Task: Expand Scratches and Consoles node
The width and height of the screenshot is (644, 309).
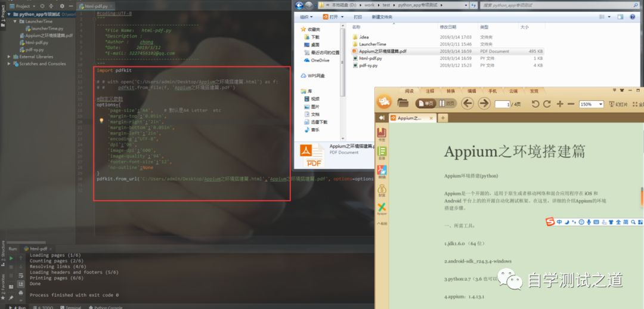Action: tap(10, 64)
